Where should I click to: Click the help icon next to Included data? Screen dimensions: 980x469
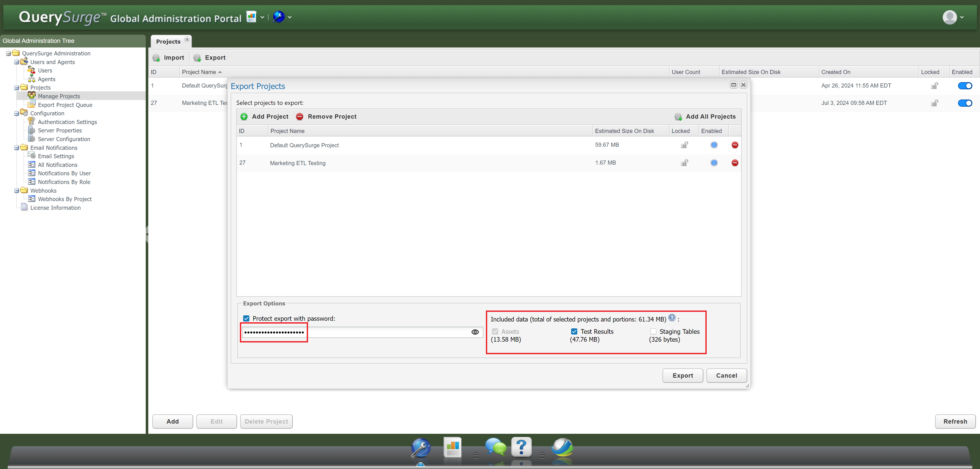point(672,318)
